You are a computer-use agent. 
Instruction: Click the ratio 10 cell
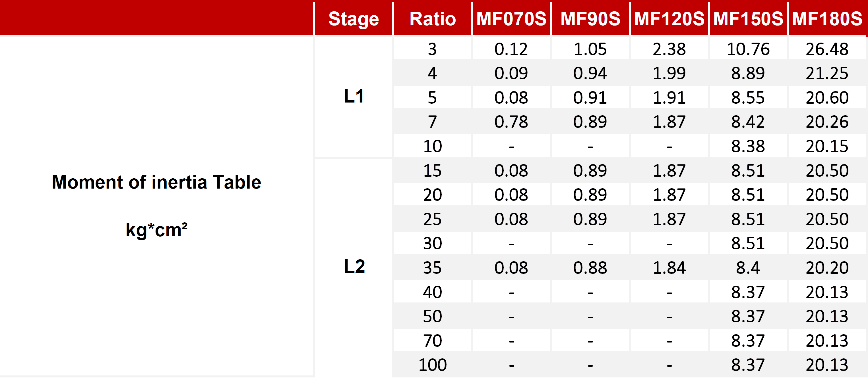[432, 146]
